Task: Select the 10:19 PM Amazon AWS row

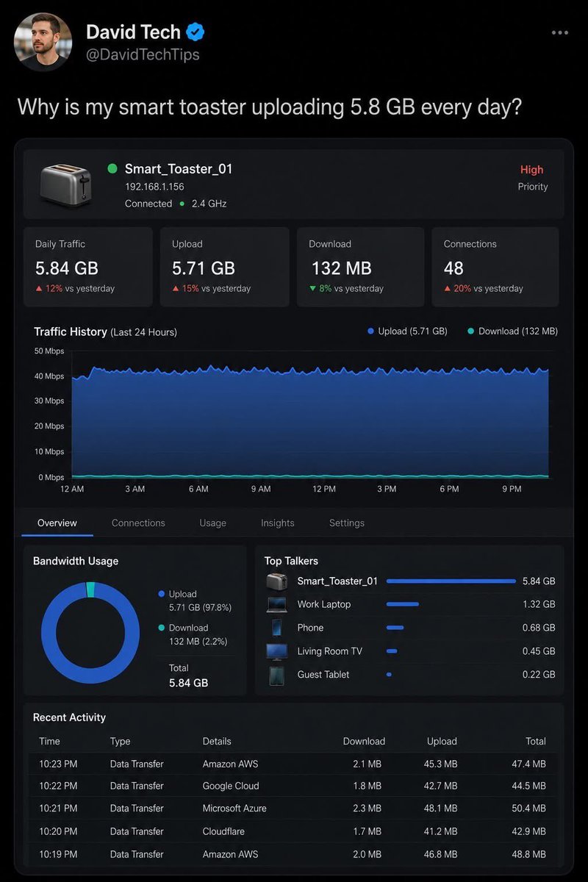Action: tap(293, 854)
